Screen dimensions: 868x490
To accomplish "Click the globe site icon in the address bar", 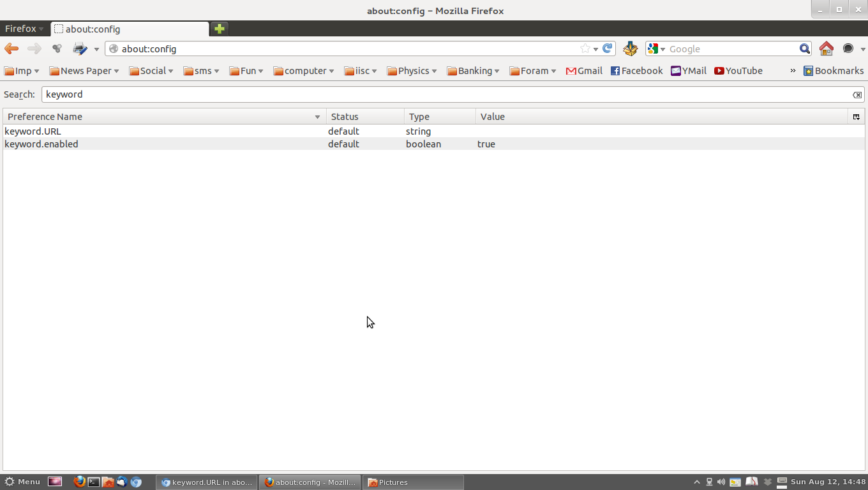I will pos(114,48).
